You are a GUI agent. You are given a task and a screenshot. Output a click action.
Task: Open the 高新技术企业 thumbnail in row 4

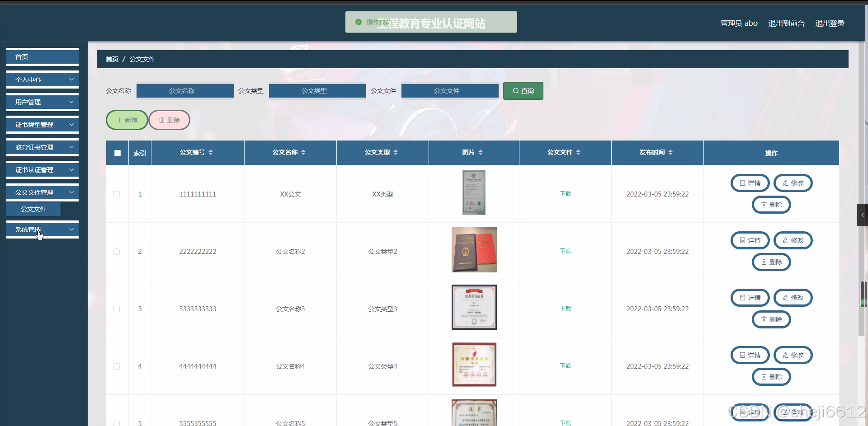(474, 365)
